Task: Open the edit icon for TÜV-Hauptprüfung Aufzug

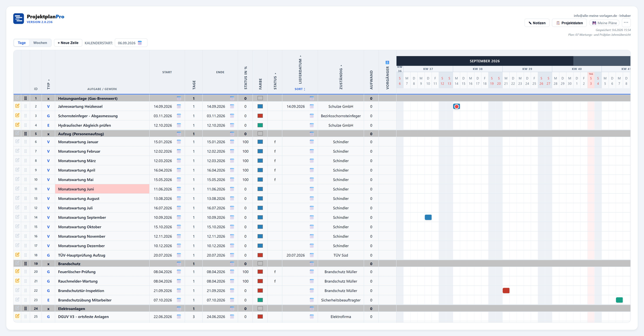Action: (17, 255)
